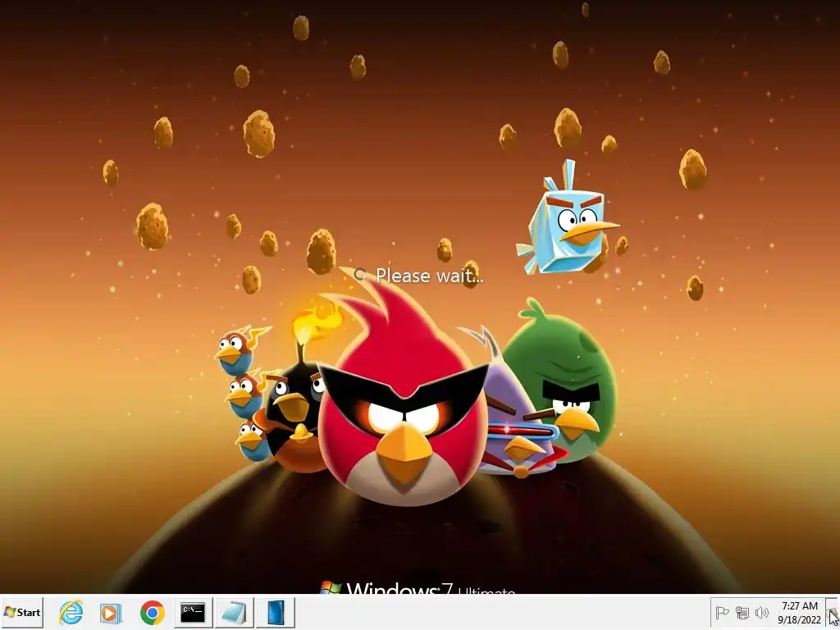The width and height of the screenshot is (840, 630).
Task: Open the Action Center flag icon
Action: tap(722, 612)
